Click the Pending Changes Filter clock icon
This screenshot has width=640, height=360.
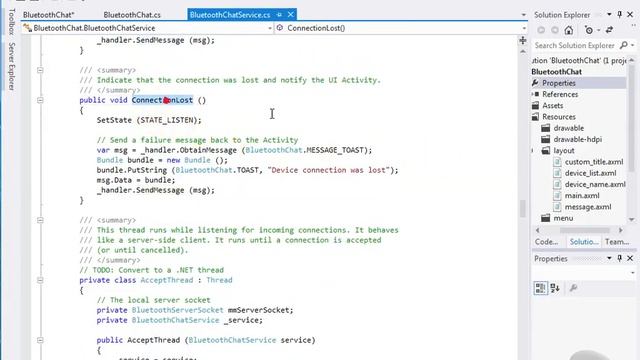tap(589, 30)
